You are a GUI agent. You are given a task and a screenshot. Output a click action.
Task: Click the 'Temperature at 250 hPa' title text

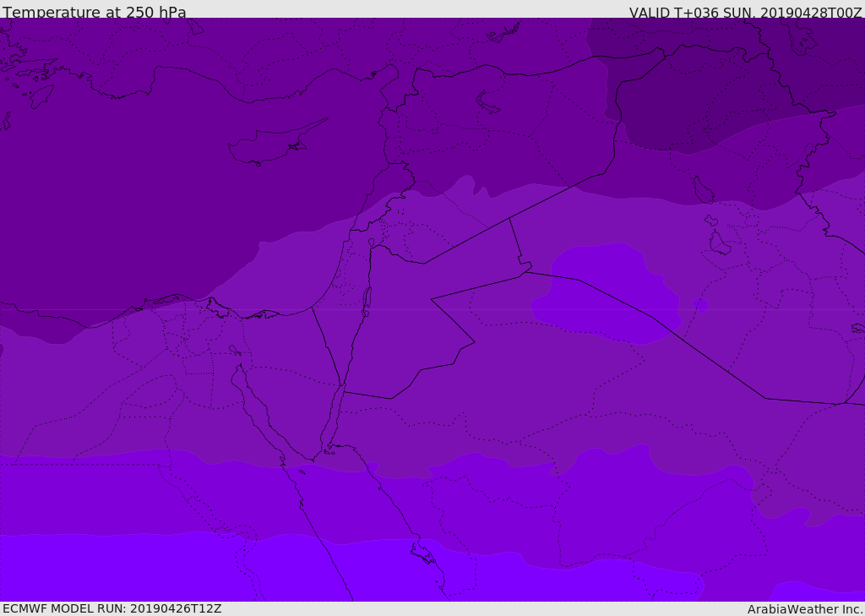(95, 12)
